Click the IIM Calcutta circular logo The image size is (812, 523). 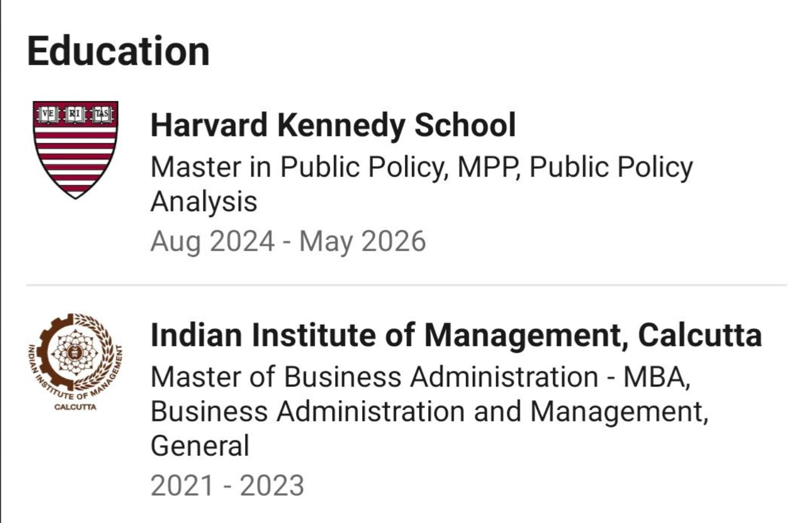(x=75, y=361)
